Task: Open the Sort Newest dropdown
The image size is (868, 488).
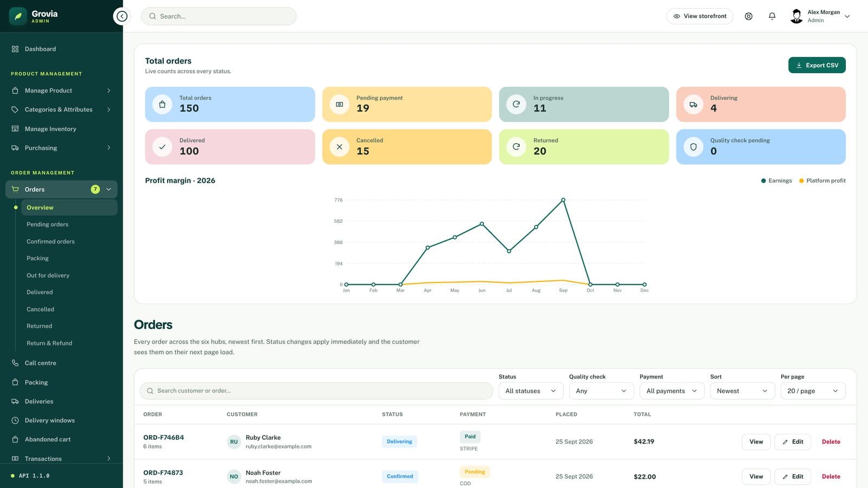Action: 742,391
